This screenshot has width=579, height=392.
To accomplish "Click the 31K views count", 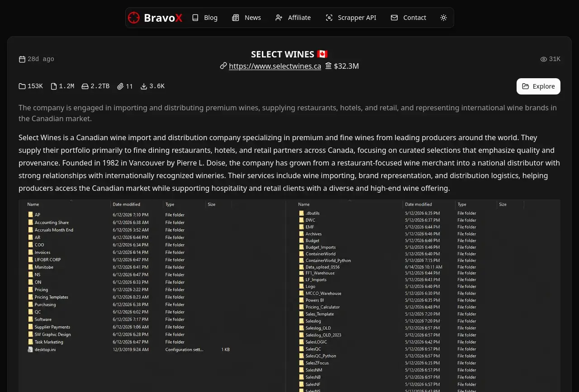I will (x=555, y=59).
